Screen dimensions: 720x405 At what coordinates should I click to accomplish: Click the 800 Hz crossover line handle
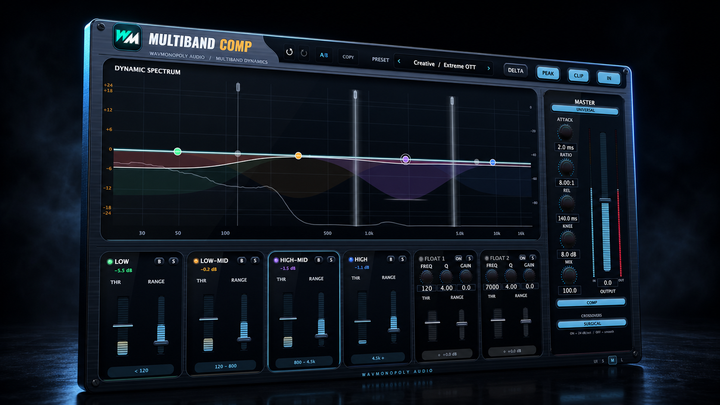(355, 95)
